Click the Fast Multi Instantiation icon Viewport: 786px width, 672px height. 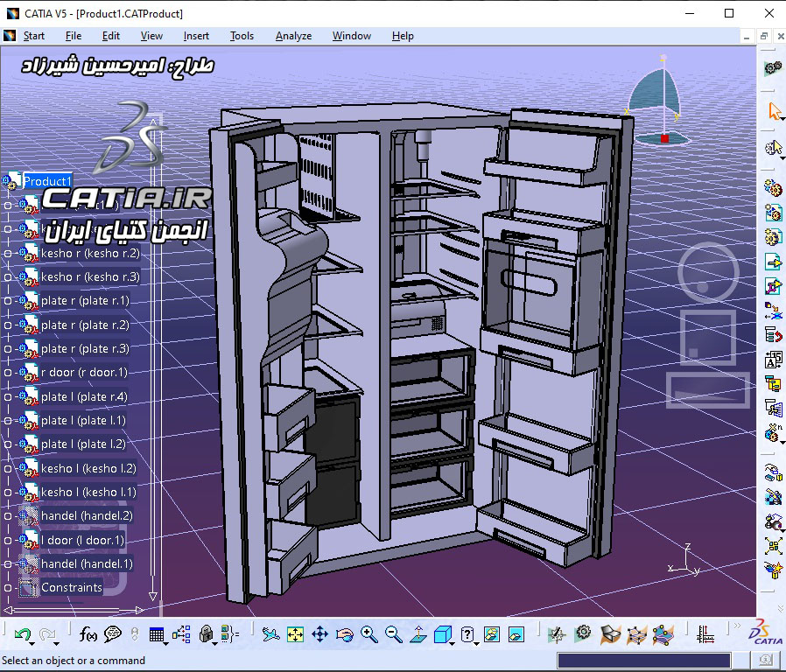(x=772, y=432)
